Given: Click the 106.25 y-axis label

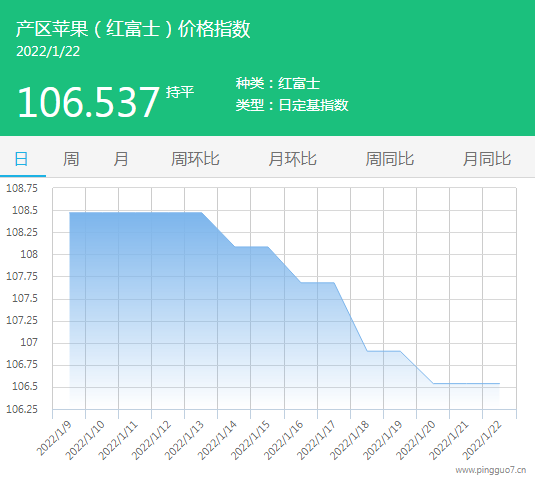Looking at the screenshot, I should [22, 409].
